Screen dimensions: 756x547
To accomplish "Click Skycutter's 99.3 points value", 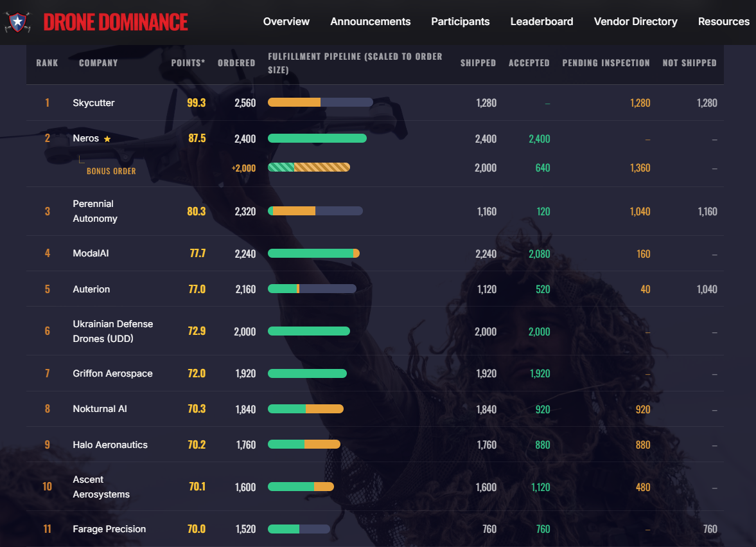I will point(197,103).
